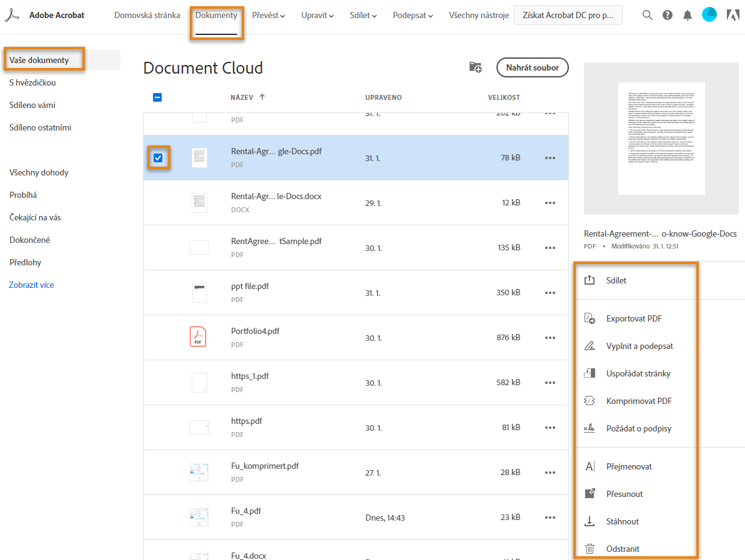Screen dimensions: 745x560
Task: Open Probíhá in sidebar
Action: (23, 195)
